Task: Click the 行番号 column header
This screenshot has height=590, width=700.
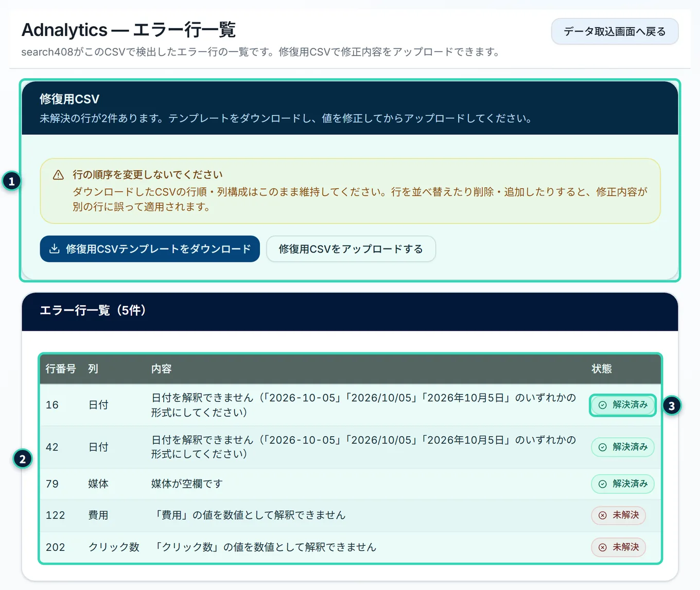Action: pos(61,369)
